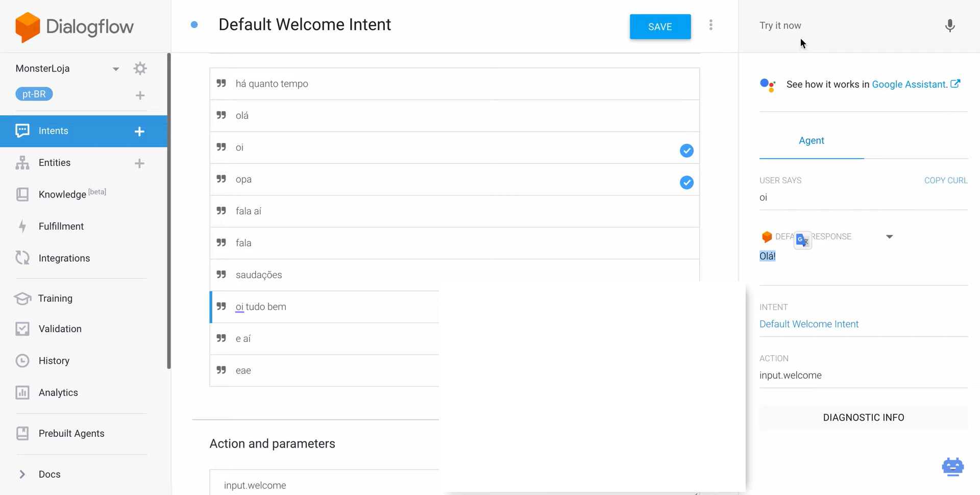Browse Prebuilt Agents

71,434
